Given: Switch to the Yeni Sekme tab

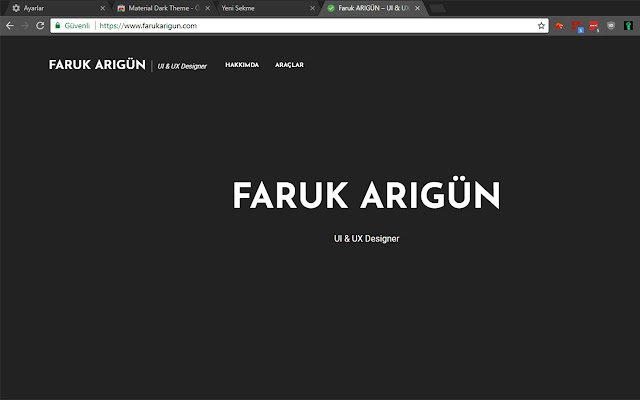Looking at the screenshot, I should [x=267, y=8].
